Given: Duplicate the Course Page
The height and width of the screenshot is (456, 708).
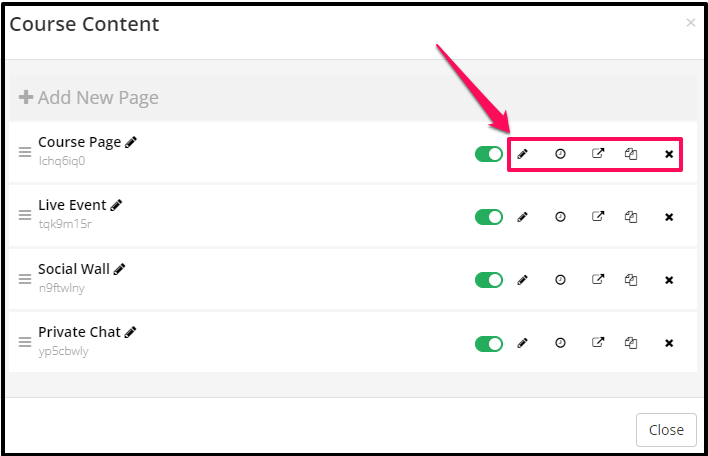Looking at the screenshot, I should (631, 154).
